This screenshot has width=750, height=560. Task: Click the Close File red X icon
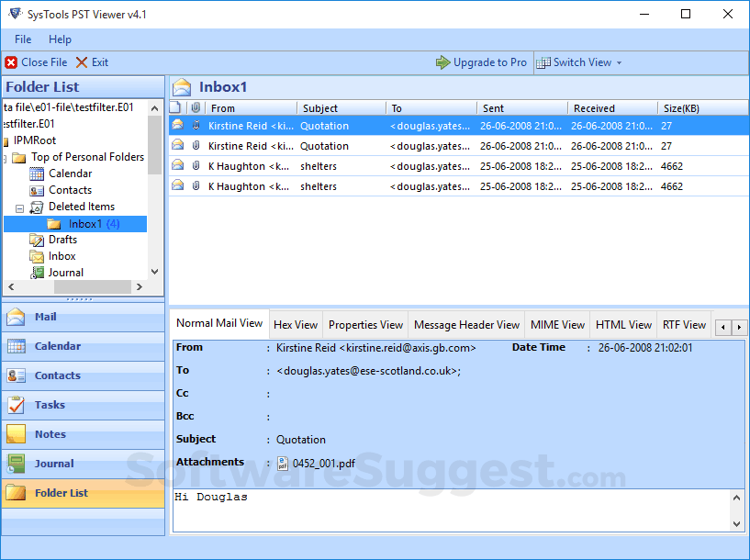(11, 62)
